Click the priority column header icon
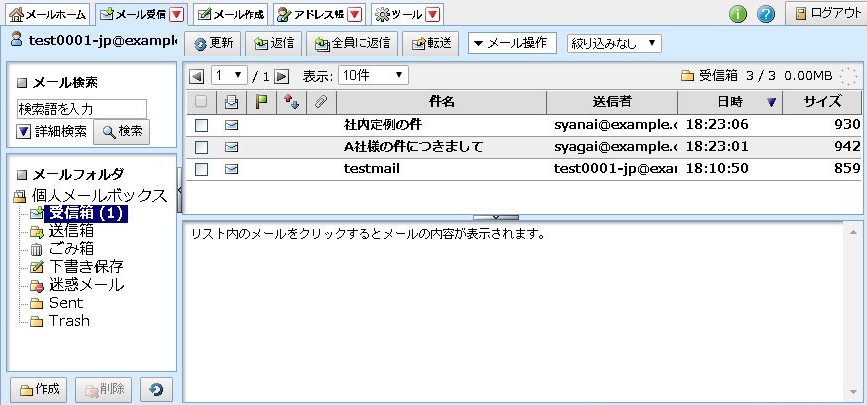Viewport: 867px width, 405px height. 291,101
